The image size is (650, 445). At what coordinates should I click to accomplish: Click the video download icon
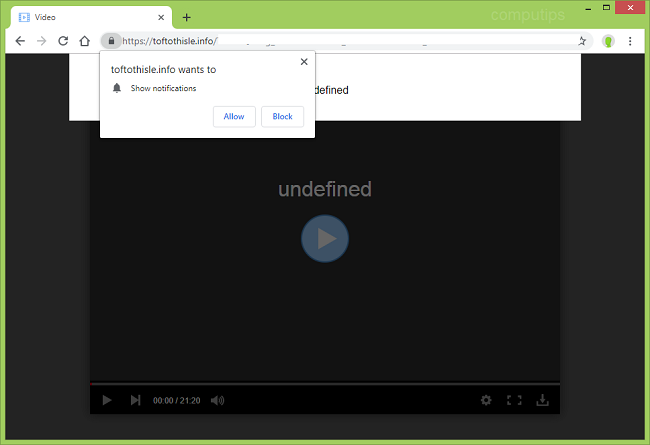click(543, 400)
